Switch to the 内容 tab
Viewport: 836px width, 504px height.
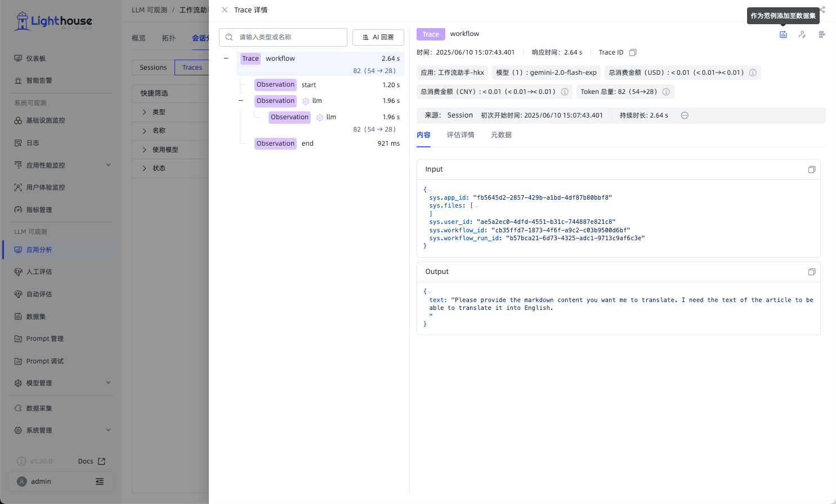(423, 135)
